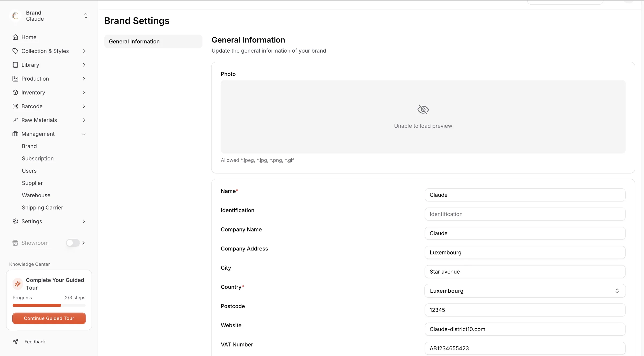This screenshot has height=356, width=644.
Task: Toggle the Showroom switch
Action: [x=73, y=243]
